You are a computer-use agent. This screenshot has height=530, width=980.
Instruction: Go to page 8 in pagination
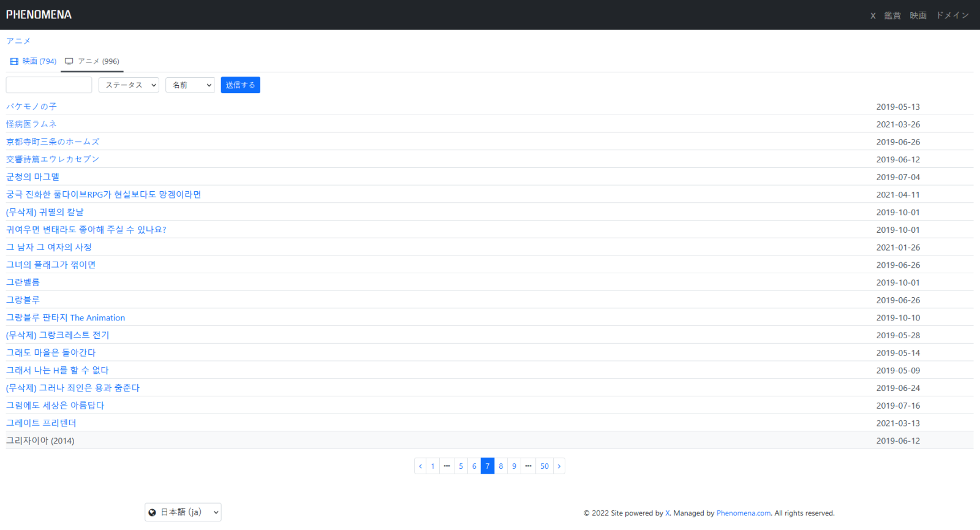(x=501, y=466)
